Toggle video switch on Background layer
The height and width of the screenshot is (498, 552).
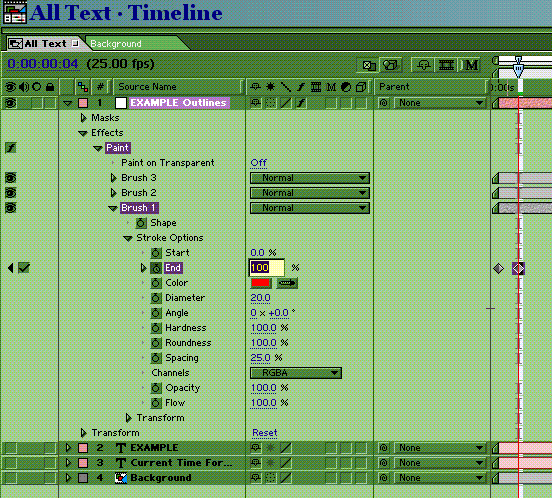(x=11, y=478)
